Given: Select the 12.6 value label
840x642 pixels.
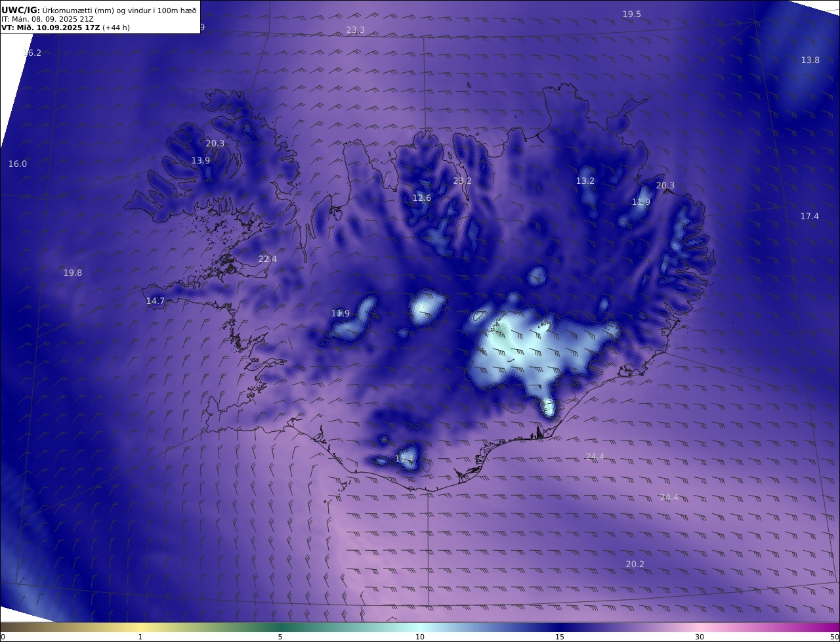Looking at the screenshot, I should (422, 198).
